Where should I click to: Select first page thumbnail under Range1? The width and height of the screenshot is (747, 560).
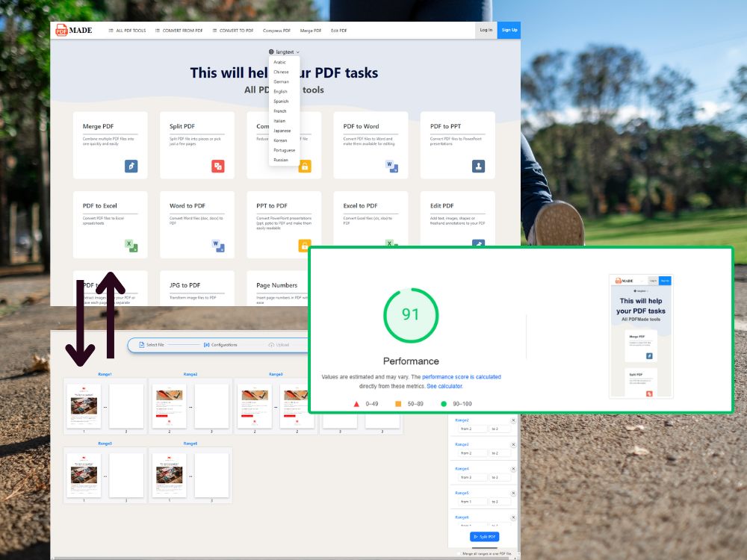point(84,406)
